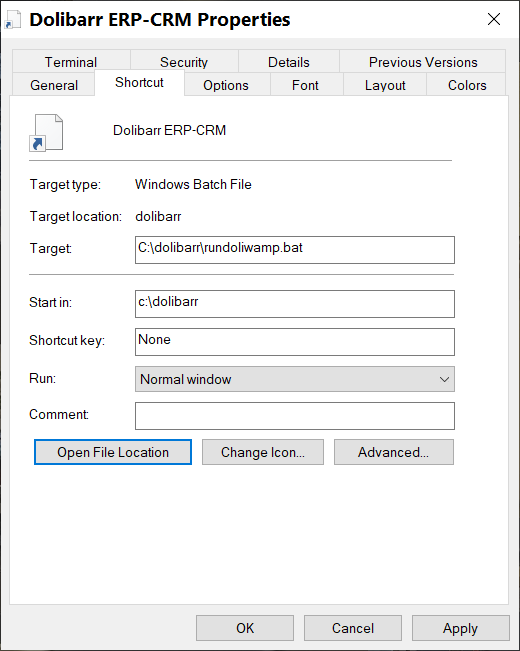
Task: Close the Properties dialog with X
Action: [x=494, y=19]
